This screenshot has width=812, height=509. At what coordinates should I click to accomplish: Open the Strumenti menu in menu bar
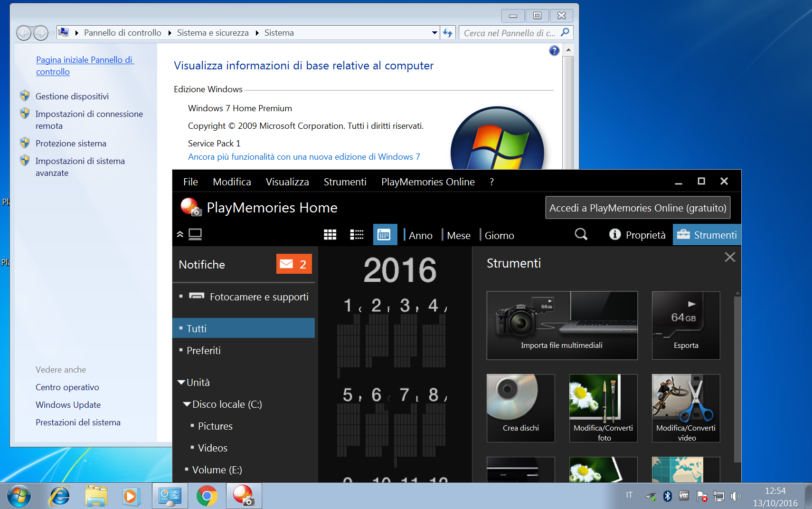345,182
